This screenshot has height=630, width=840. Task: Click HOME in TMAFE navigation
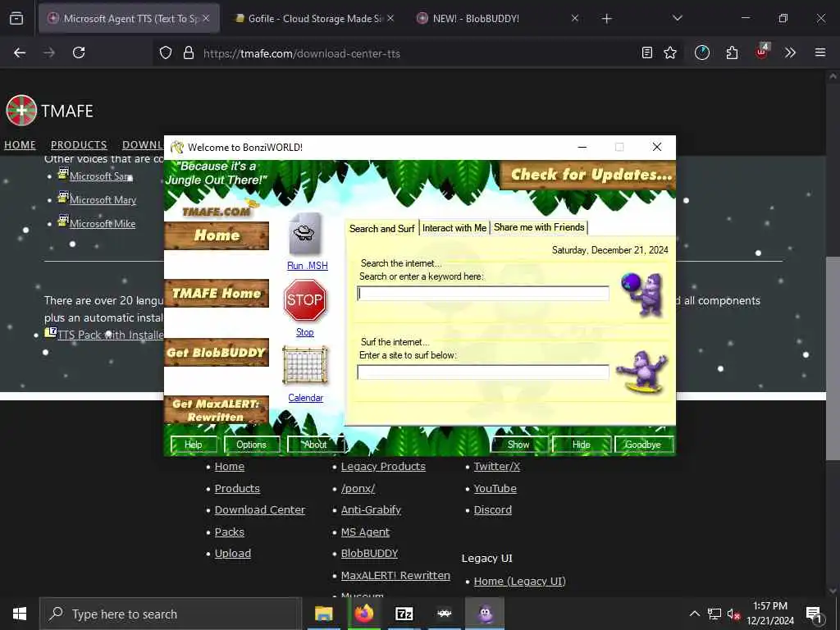(x=20, y=145)
